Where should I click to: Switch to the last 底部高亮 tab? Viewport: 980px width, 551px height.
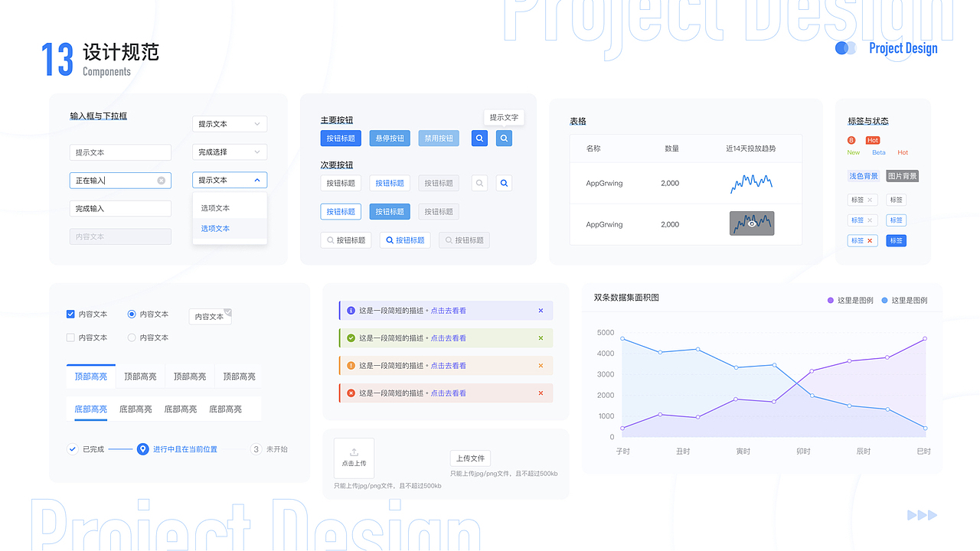pos(226,409)
